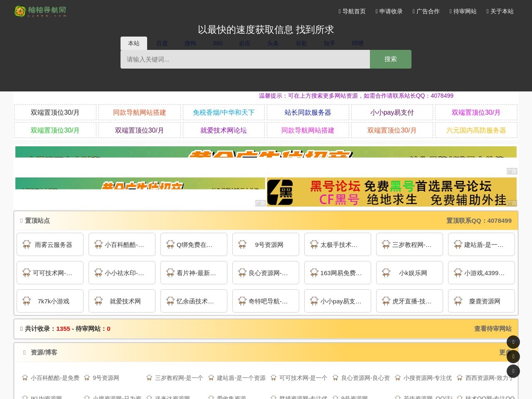532x399 pixels.
Task: Click the keyword search input box
Action: click(245, 59)
